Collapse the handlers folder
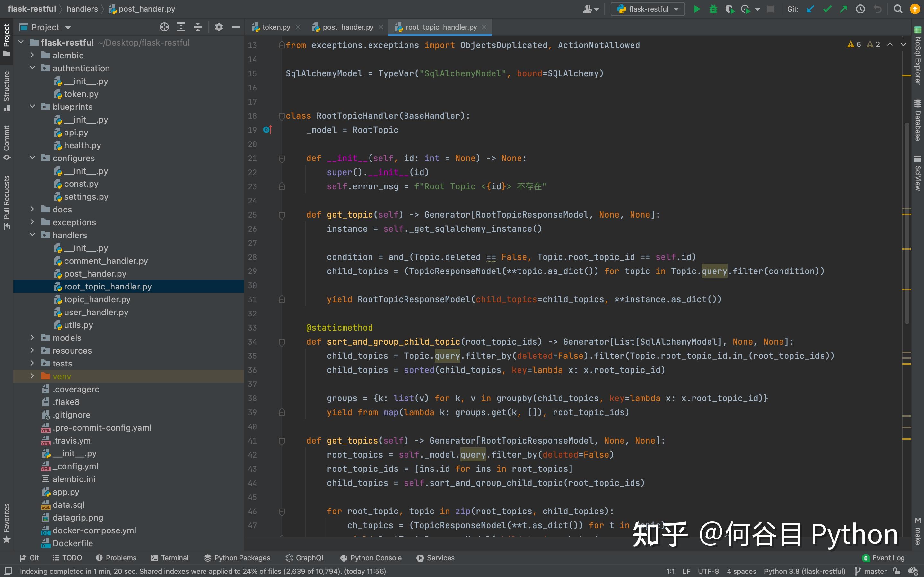 pyautogui.click(x=32, y=235)
